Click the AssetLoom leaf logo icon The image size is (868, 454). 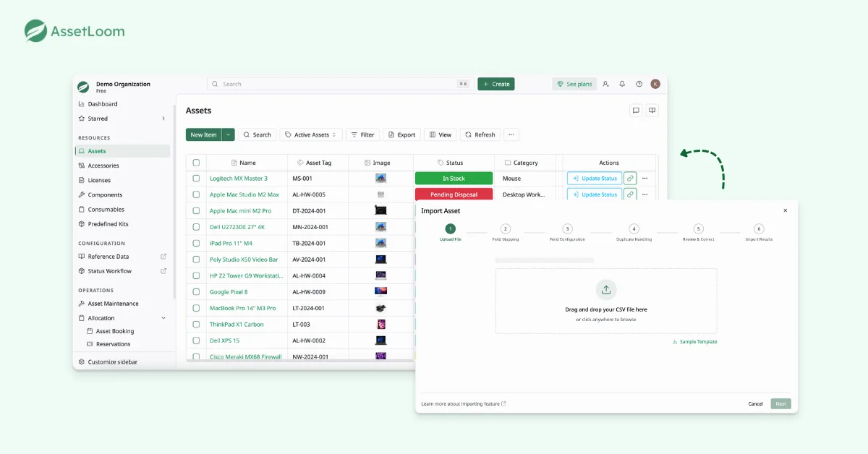click(x=35, y=31)
